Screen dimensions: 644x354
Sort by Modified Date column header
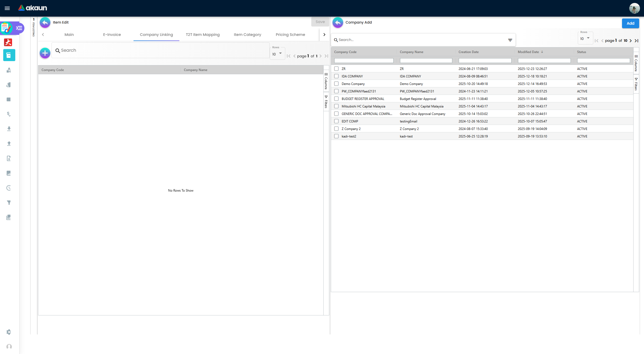(x=528, y=52)
